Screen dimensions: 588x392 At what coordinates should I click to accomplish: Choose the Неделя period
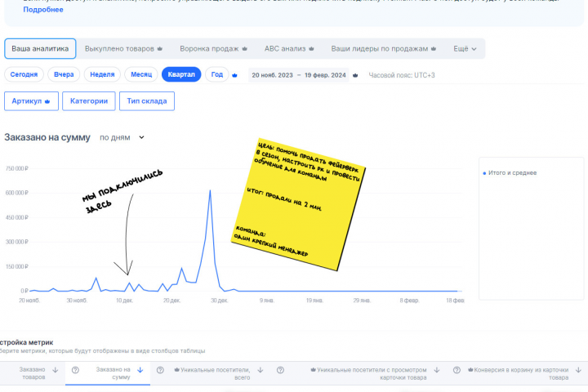(x=102, y=74)
